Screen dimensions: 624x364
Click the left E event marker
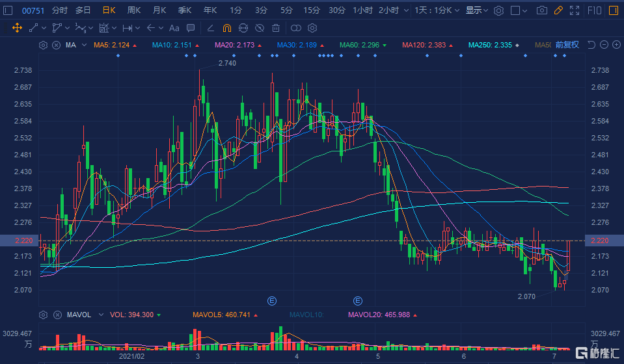pos(272,301)
